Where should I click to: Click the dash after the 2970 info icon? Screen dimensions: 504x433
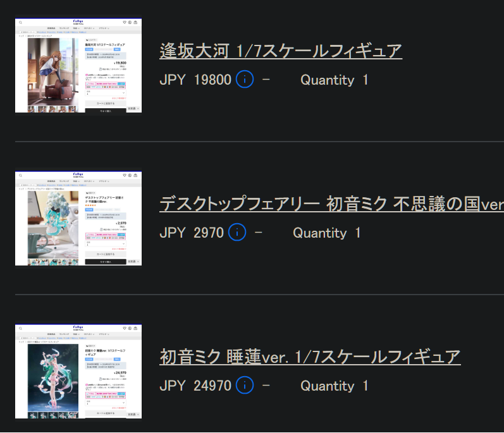point(259,232)
